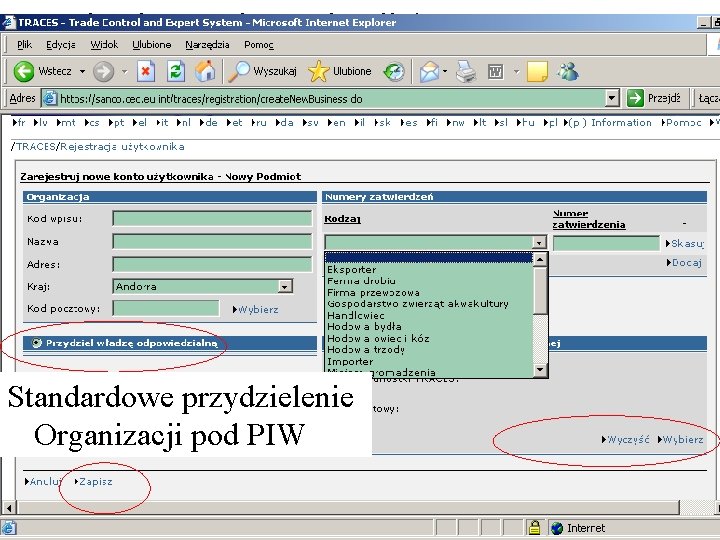Select the Przydziel władzę odpowiedzialną radio button
The width and height of the screenshot is (720, 540).
point(36,343)
